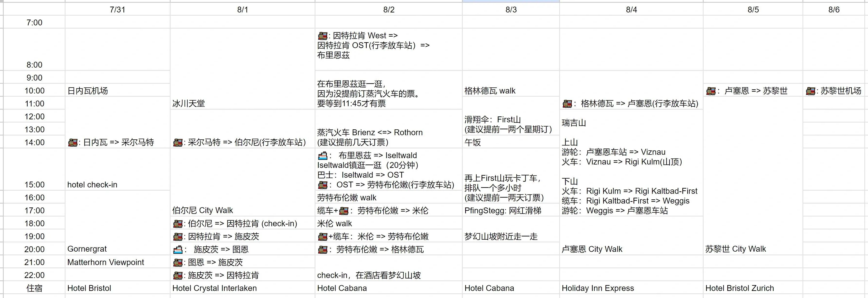Select the 7/31 date header cell
Screen dimensions: 868x298
point(117,10)
